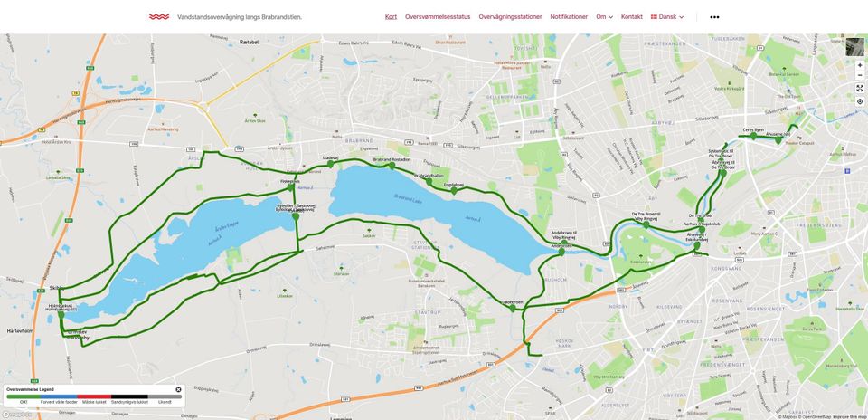Toggle fullscreen map view

tap(860, 88)
